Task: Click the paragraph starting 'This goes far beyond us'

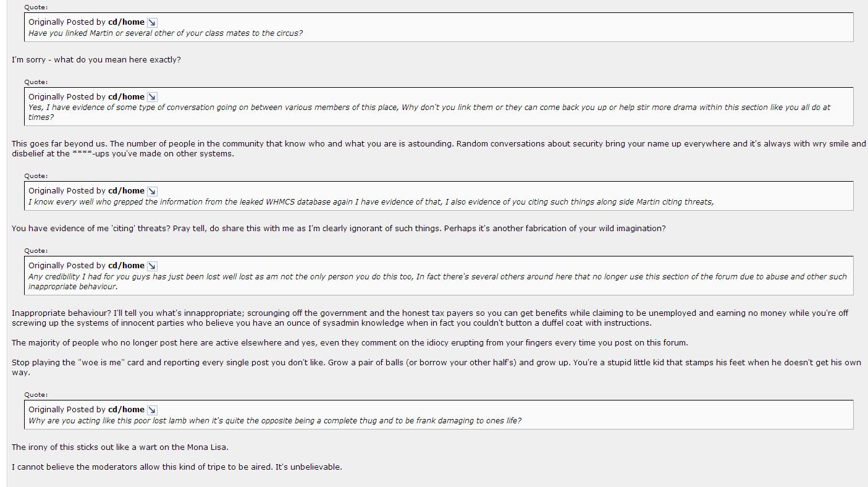Action: [x=439, y=148]
